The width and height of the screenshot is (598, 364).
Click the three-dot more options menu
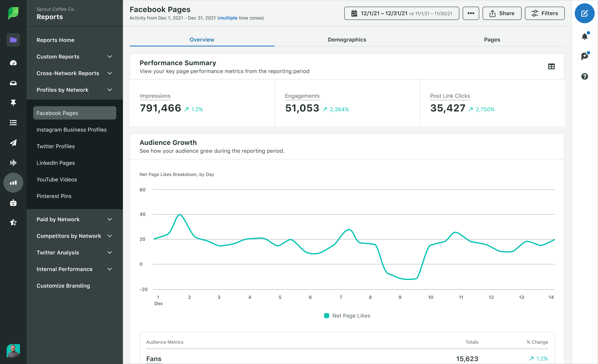point(470,13)
